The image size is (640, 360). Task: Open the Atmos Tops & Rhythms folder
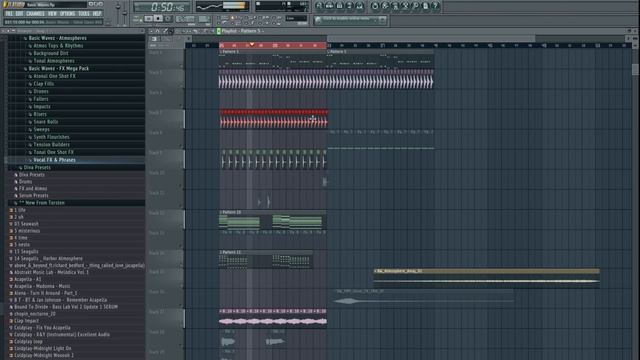pyautogui.click(x=58, y=46)
